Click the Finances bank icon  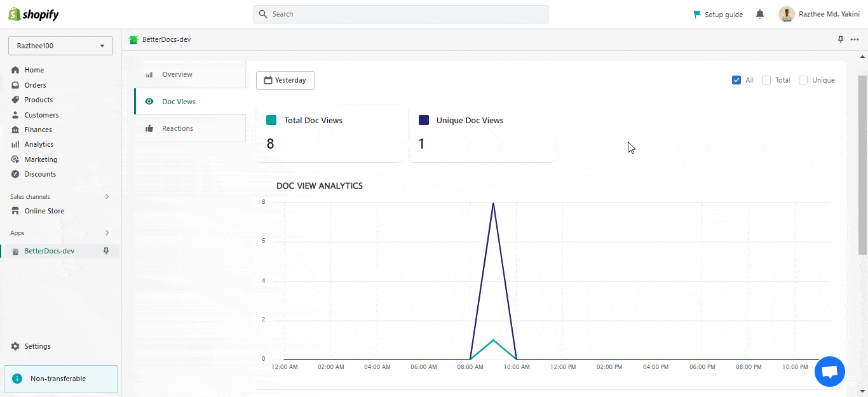coord(15,130)
